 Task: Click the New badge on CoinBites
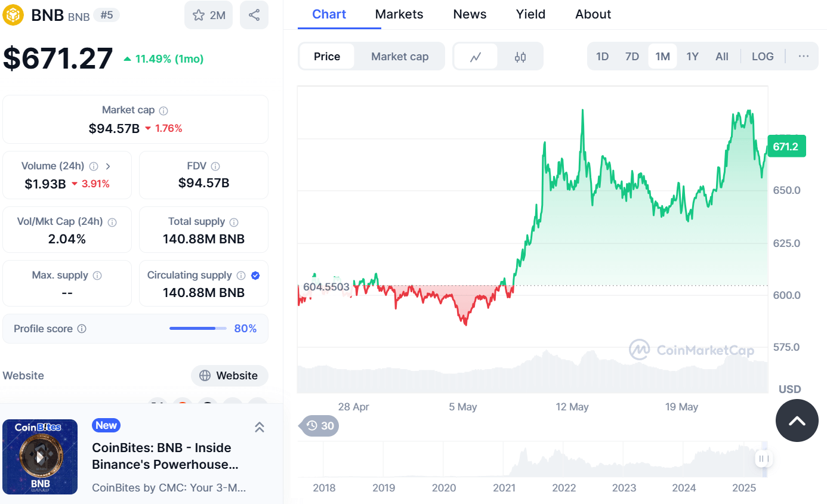point(106,425)
